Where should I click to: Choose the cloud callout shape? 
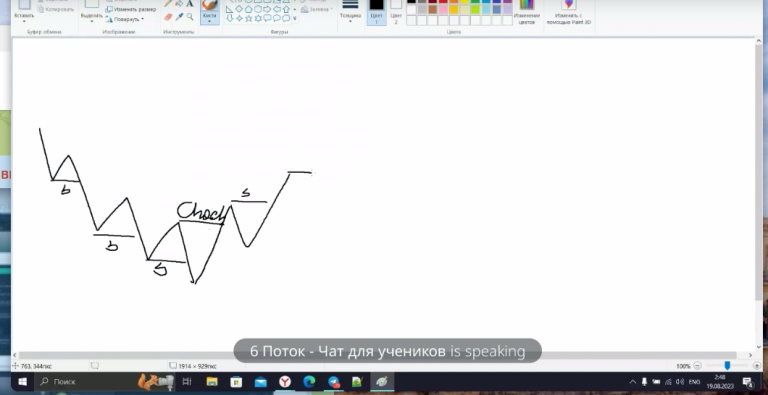point(286,19)
